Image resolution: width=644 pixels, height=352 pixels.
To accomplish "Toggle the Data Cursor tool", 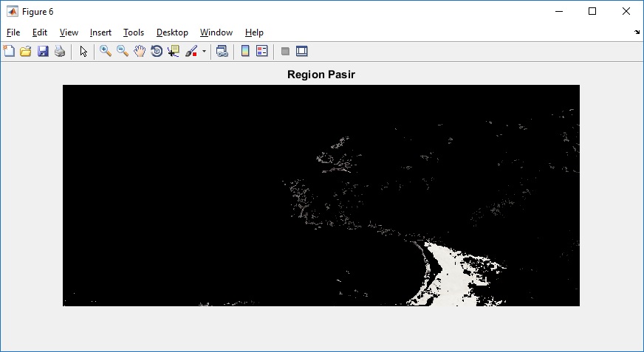I will (174, 52).
